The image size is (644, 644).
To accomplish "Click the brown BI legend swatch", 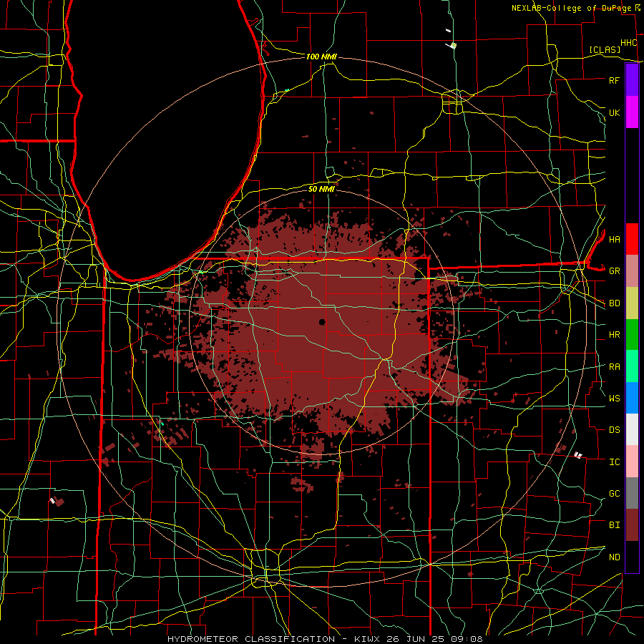I will click(632, 525).
